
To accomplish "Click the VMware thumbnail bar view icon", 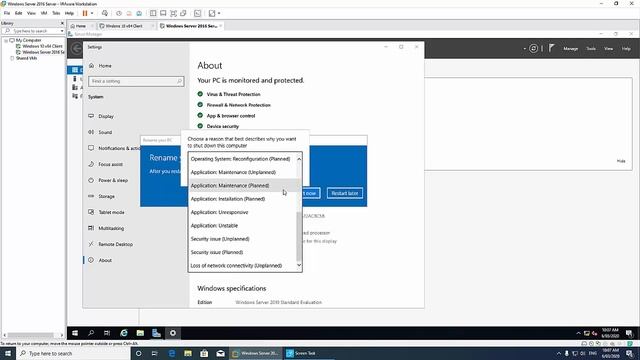I will coord(163,13).
